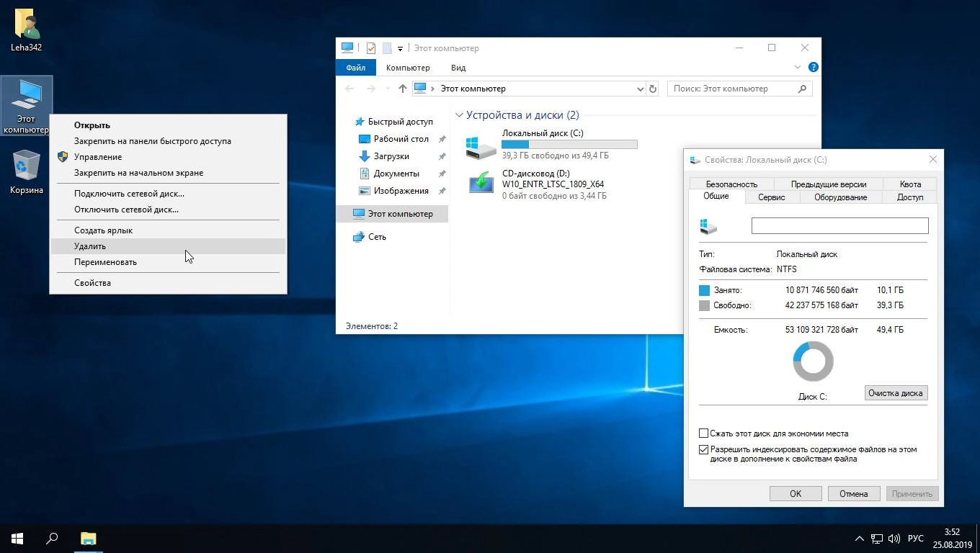The height and width of the screenshot is (553, 980).
Task: Open the Вид ribbon tab
Action: coord(458,68)
